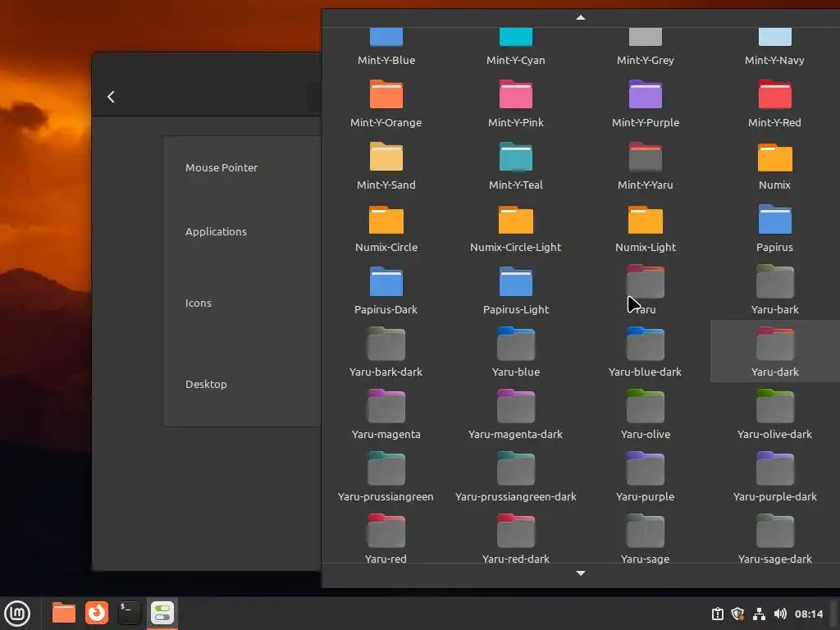This screenshot has height=630, width=840.
Task: Click the Icons setting label
Action: coord(199,304)
